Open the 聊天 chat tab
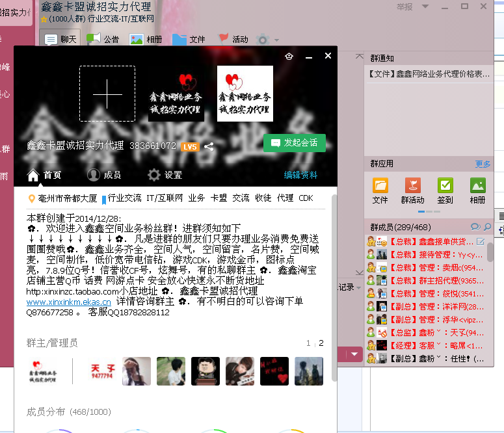 [x=60, y=39]
